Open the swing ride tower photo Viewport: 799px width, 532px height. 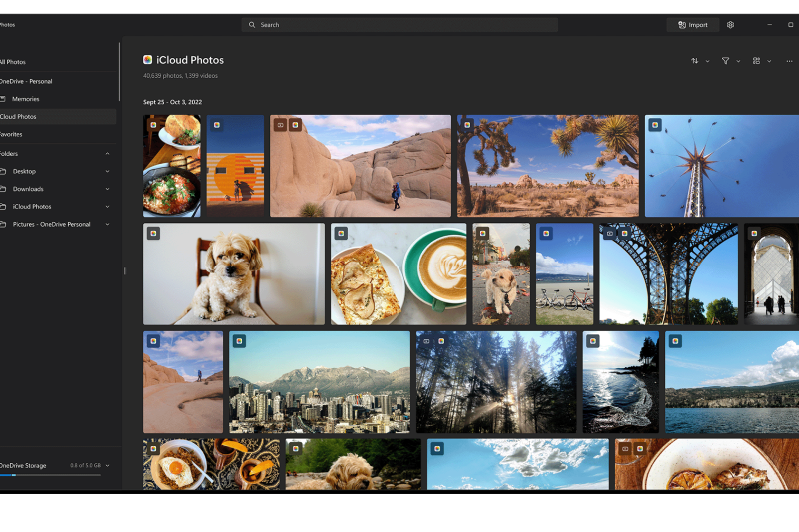[722, 166]
